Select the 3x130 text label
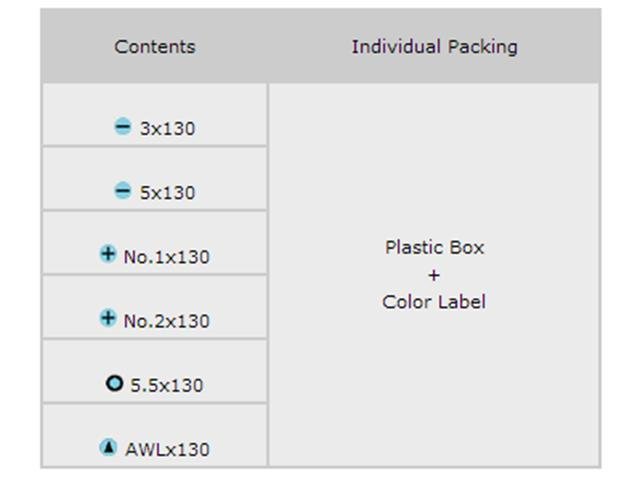Screen dimensions: 640x480 [x=167, y=129]
